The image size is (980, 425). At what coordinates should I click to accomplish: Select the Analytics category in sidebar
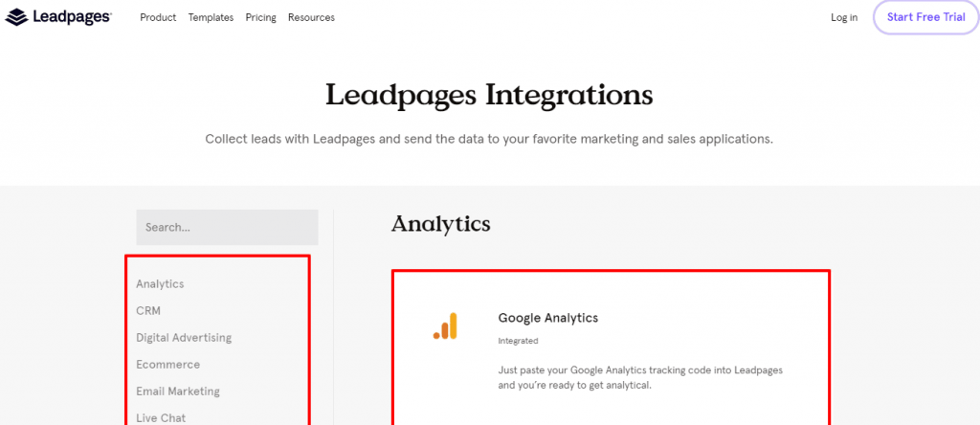pos(160,284)
